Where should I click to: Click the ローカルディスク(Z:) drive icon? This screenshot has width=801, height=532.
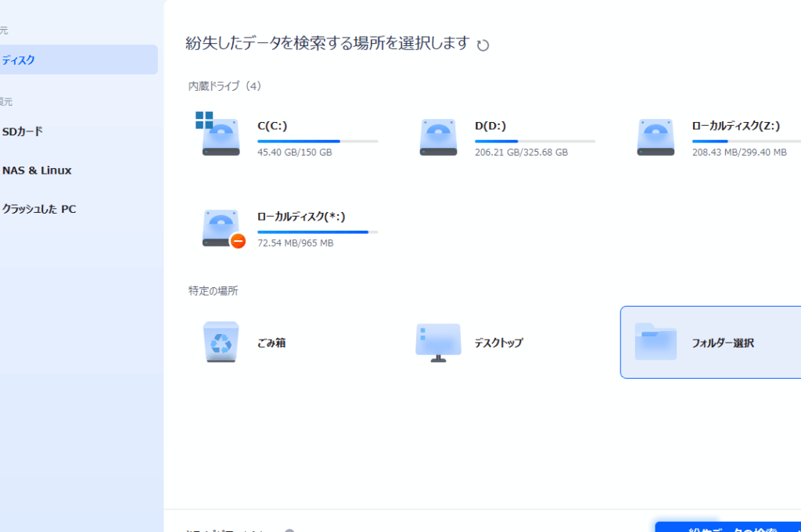pyautogui.click(x=656, y=138)
